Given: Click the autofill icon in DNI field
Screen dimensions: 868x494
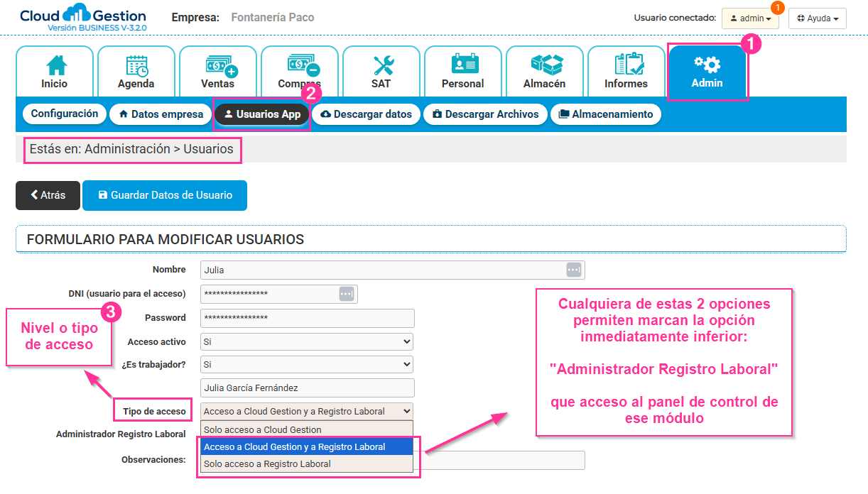Looking at the screenshot, I should [346, 294].
